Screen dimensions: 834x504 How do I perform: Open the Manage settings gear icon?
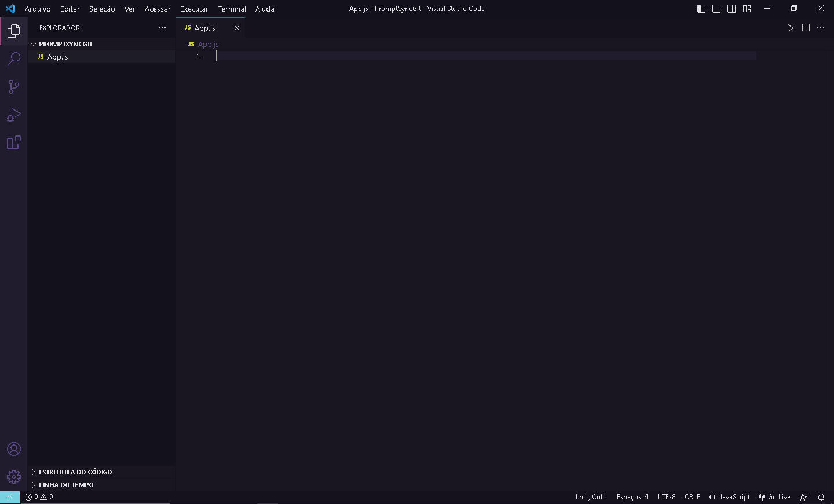[x=14, y=476]
